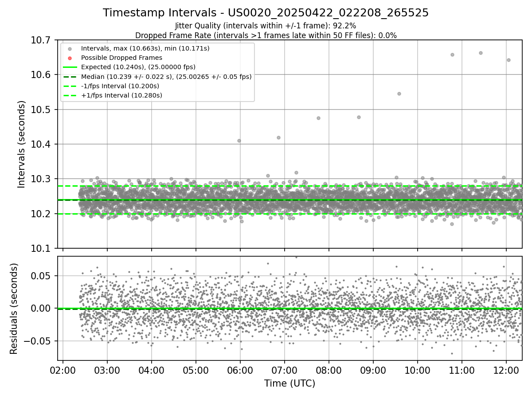Click the highest outlier point near 10.66s after 11:00
The width and height of the screenshot is (532, 399).
[x=481, y=53]
